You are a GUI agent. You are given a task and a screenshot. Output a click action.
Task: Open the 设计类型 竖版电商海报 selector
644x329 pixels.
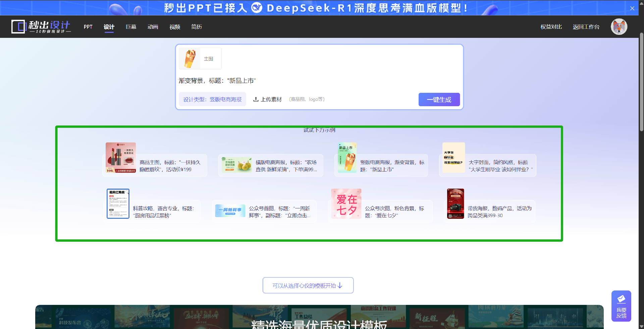pos(212,100)
